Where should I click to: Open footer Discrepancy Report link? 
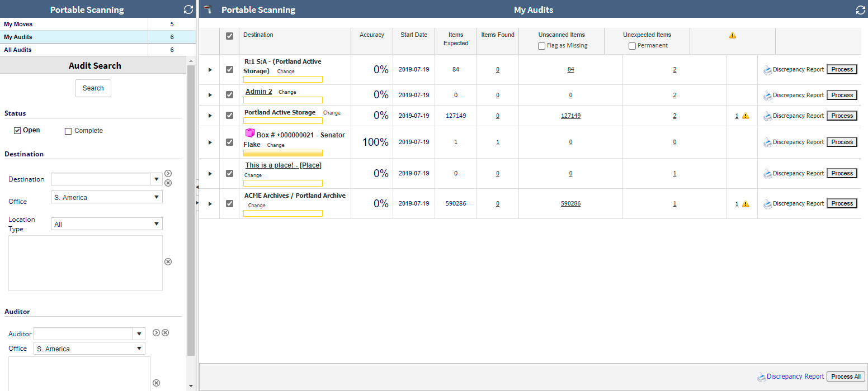pos(795,376)
